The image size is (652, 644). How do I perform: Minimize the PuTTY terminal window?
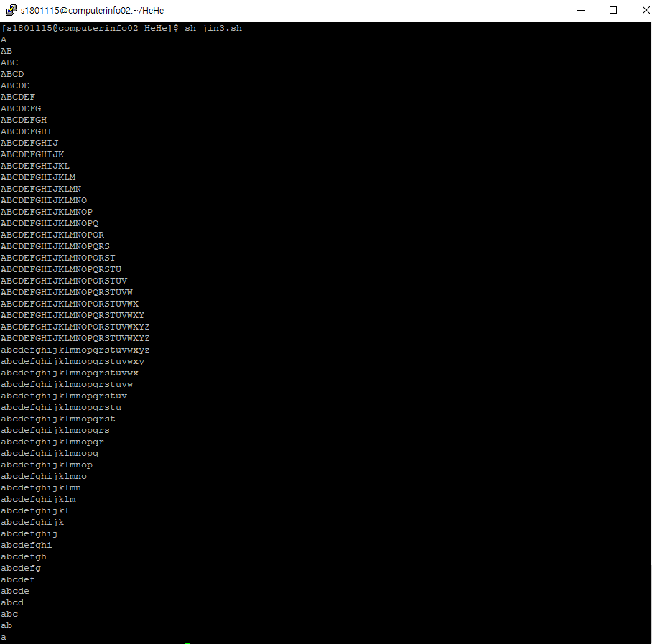pyautogui.click(x=581, y=10)
